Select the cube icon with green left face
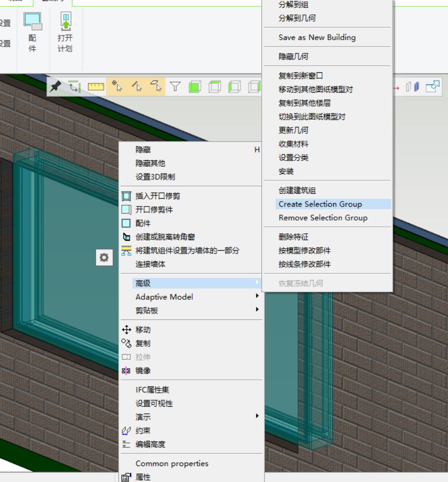 pyautogui.click(x=235, y=87)
